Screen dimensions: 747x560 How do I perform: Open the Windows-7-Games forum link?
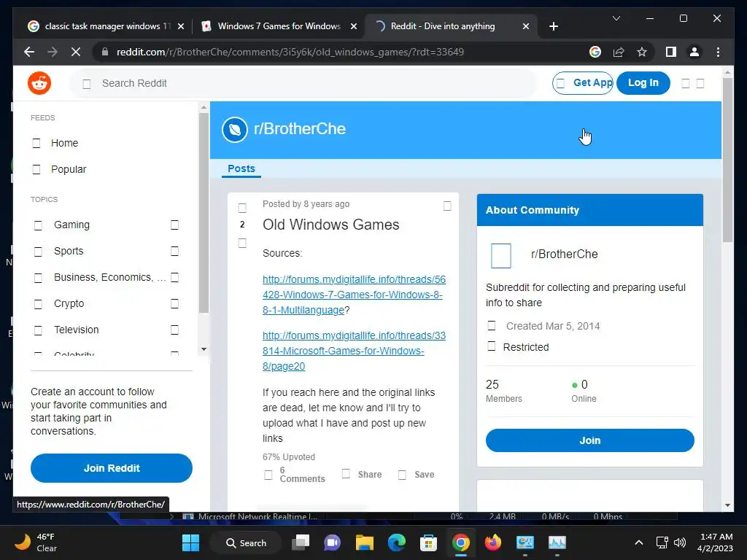354,295
